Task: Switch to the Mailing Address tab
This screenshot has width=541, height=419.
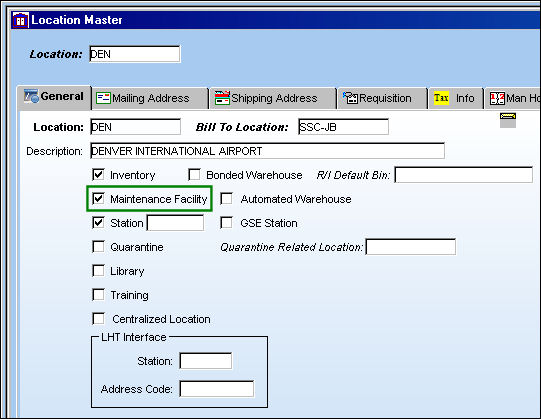Action: tap(150, 98)
